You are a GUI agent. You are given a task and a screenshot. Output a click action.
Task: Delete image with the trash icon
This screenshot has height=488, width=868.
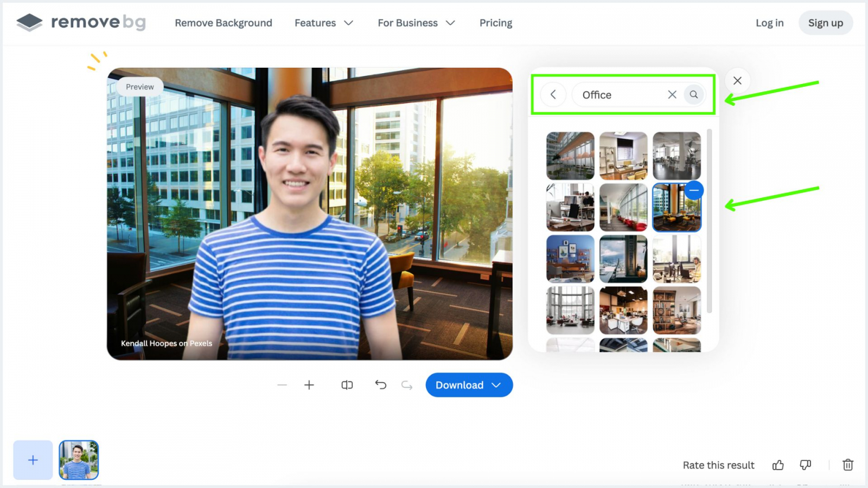[x=848, y=465]
